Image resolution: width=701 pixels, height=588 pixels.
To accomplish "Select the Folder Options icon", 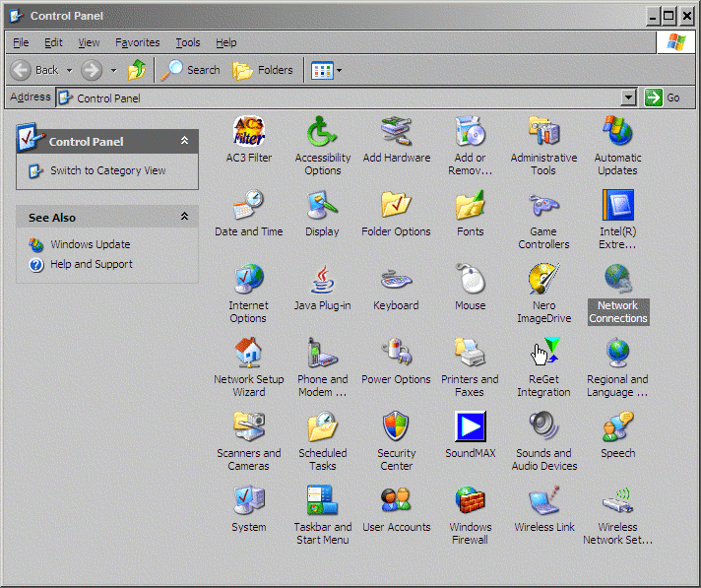I will click(396, 205).
